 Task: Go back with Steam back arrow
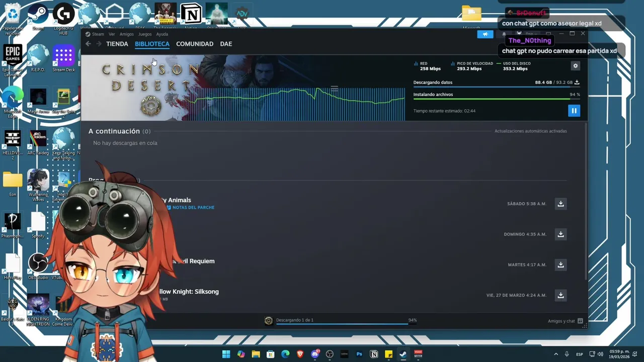pos(88,44)
